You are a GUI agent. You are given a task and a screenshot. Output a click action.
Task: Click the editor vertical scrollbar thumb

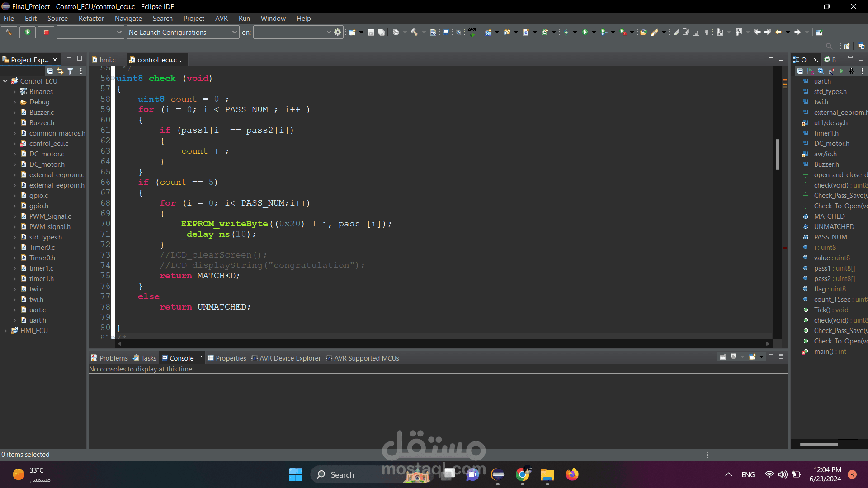(x=777, y=154)
